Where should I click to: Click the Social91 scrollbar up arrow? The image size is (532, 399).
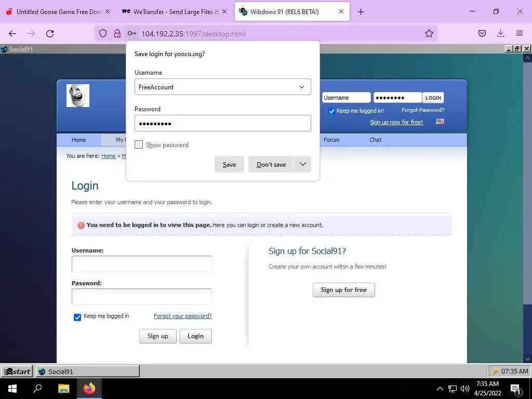tap(527, 58)
